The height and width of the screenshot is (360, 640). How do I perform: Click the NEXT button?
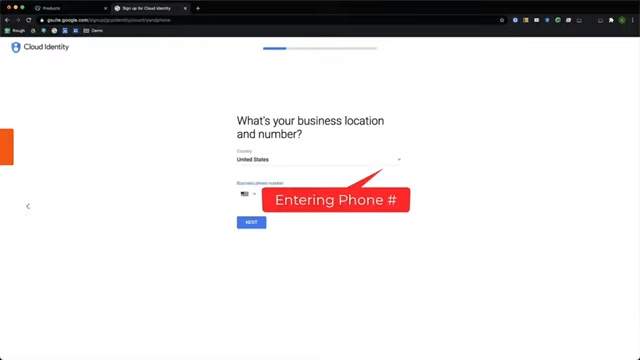click(x=251, y=222)
